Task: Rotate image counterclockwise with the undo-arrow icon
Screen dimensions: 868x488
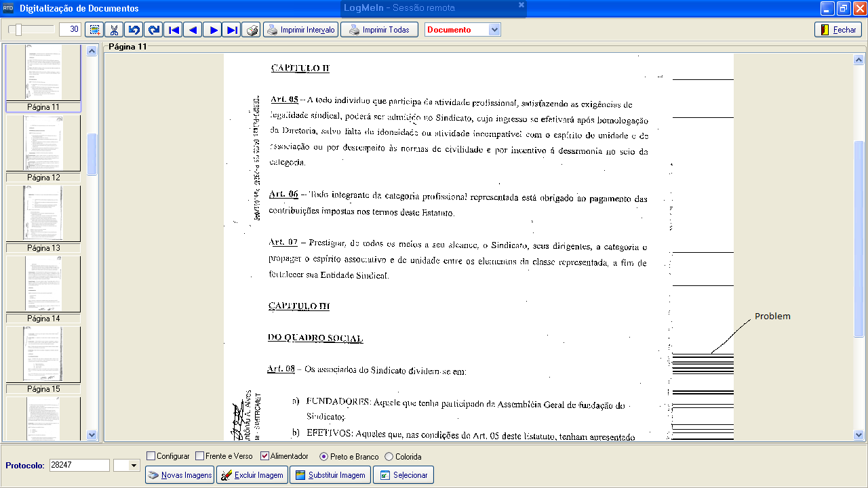Action: [134, 30]
